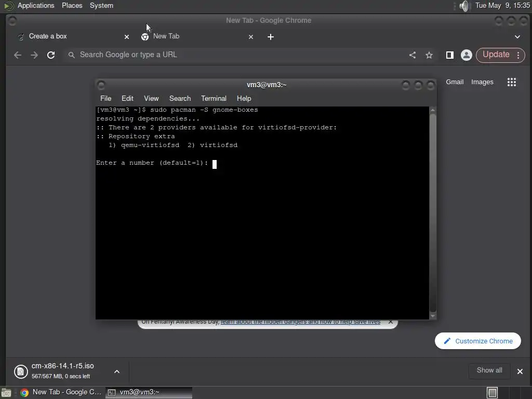The width and height of the screenshot is (532, 399).
Task: Click Show all downloads button
Action: point(489,370)
